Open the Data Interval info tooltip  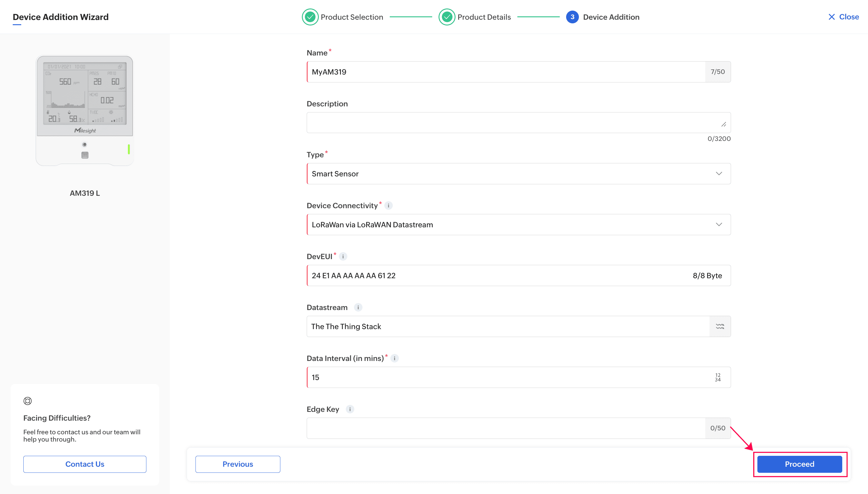[x=395, y=358]
